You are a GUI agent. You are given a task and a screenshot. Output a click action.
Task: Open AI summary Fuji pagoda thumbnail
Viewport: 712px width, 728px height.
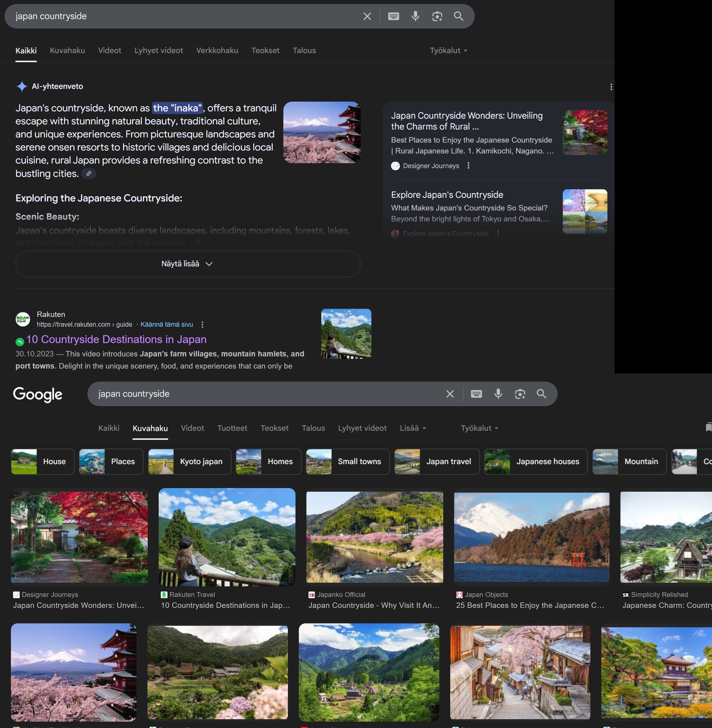[322, 132]
